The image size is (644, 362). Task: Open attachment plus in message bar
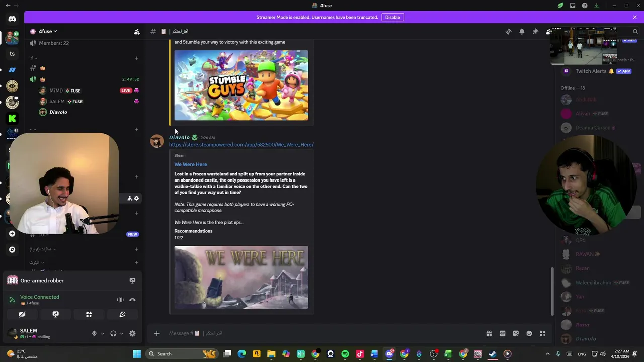pos(157,333)
